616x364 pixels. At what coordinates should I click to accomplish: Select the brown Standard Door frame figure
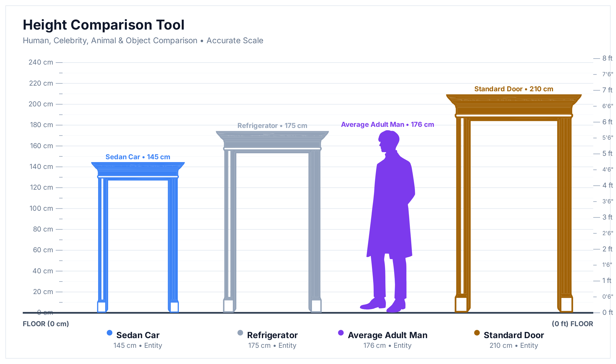(x=514, y=203)
